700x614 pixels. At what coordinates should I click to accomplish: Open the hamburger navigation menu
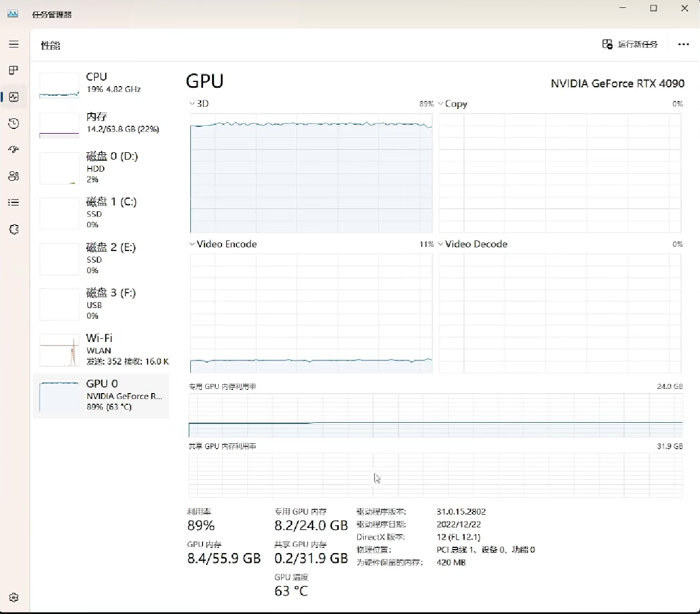pyautogui.click(x=14, y=44)
